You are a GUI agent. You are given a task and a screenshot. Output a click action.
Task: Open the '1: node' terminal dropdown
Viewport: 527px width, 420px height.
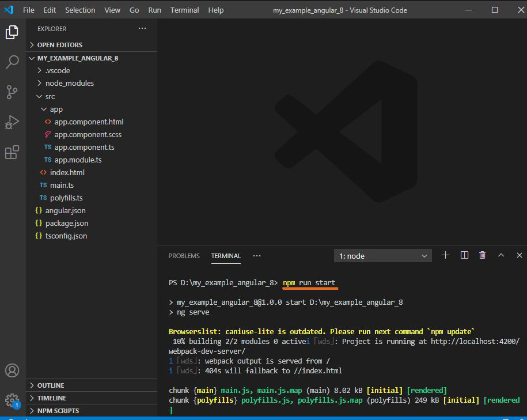point(383,256)
